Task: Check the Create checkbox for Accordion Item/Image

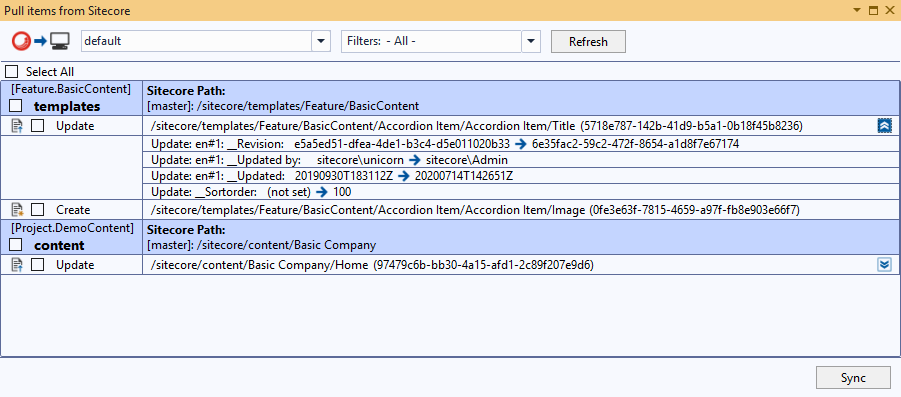Action: [37, 210]
